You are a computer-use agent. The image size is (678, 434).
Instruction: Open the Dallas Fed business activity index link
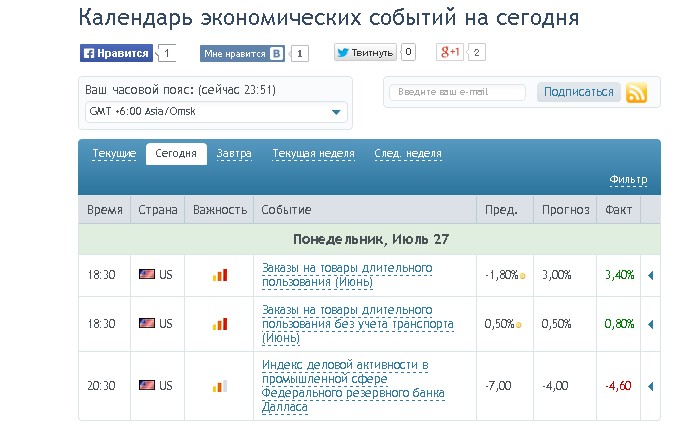(353, 386)
